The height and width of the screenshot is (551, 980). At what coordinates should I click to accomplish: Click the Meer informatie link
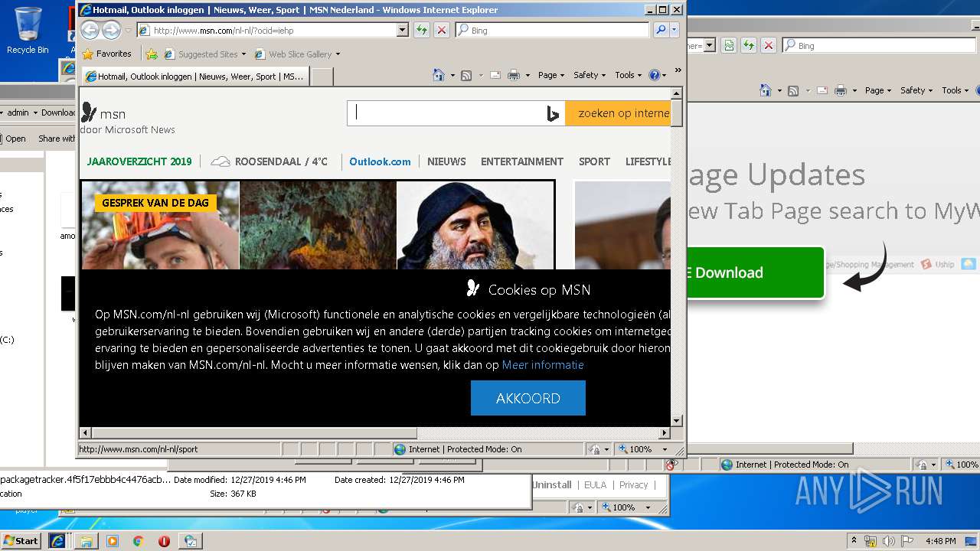(x=543, y=365)
